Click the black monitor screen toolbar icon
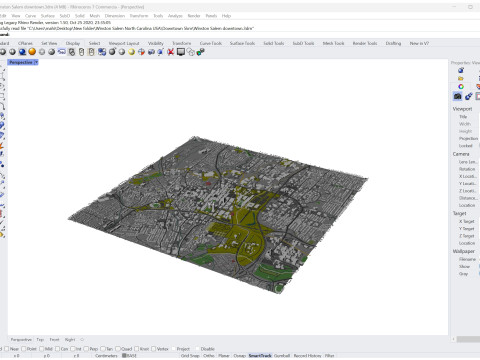 (x=181, y=52)
